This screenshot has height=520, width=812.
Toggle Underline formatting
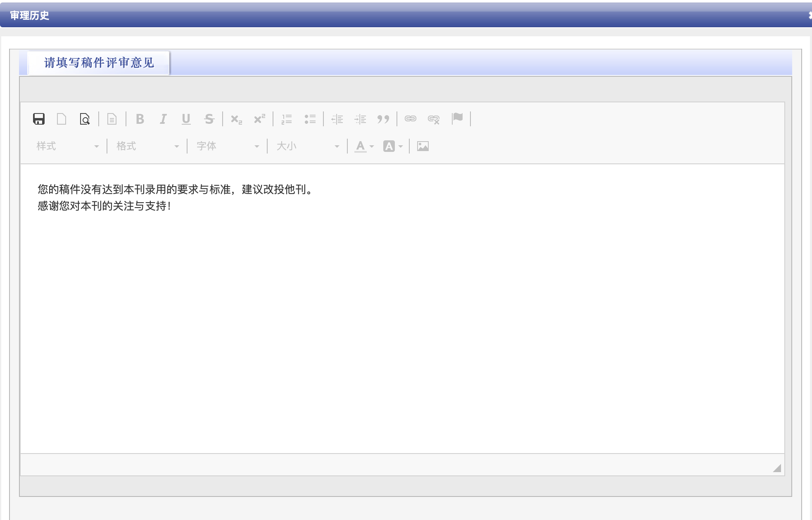[x=186, y=119]
